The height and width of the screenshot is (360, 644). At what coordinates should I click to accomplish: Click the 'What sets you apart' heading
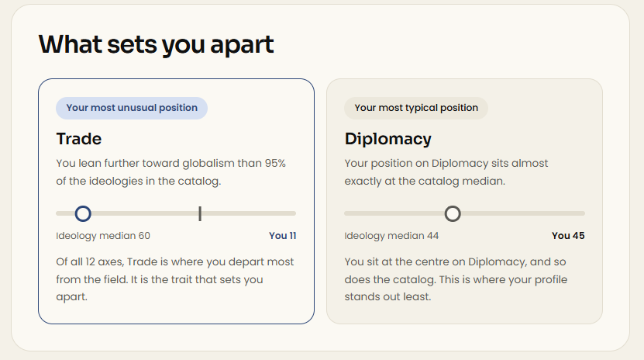coord(156,44)
